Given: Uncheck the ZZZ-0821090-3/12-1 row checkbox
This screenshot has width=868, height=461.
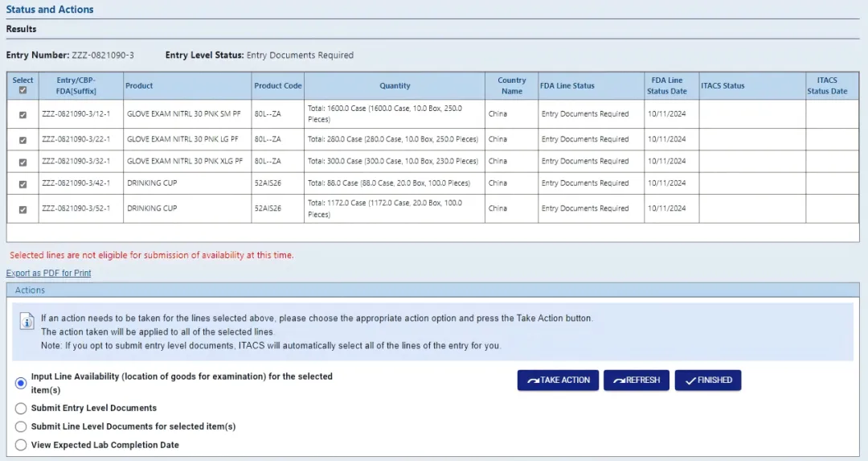Looking at the screenshot, I should pos(23,114).
